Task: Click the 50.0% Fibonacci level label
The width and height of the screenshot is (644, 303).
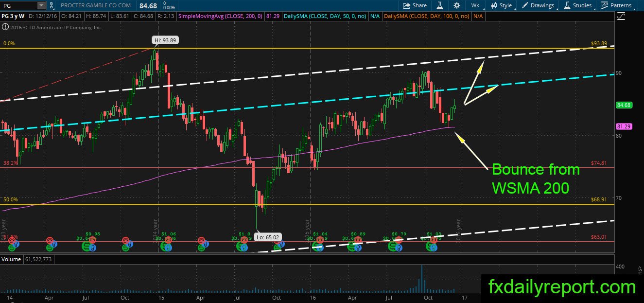Action: (x=10, y=200)
